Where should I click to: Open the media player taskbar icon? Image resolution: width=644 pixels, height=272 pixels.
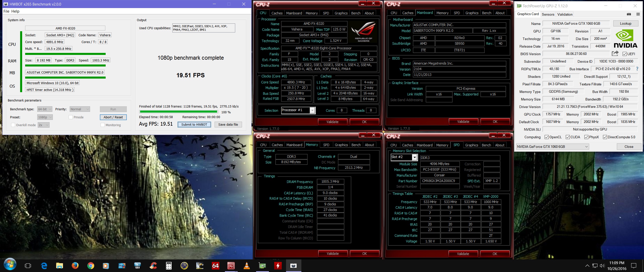(106, 266)
